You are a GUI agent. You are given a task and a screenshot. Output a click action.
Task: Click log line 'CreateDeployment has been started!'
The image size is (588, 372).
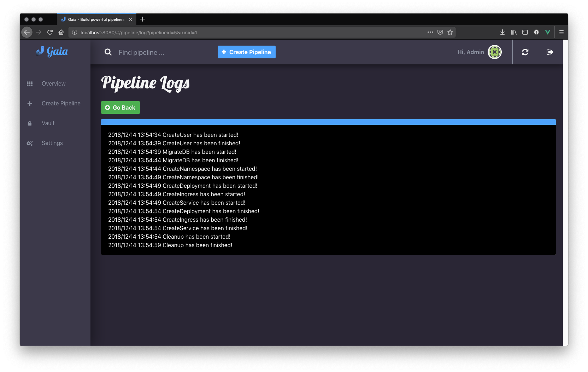click(183, 186)
